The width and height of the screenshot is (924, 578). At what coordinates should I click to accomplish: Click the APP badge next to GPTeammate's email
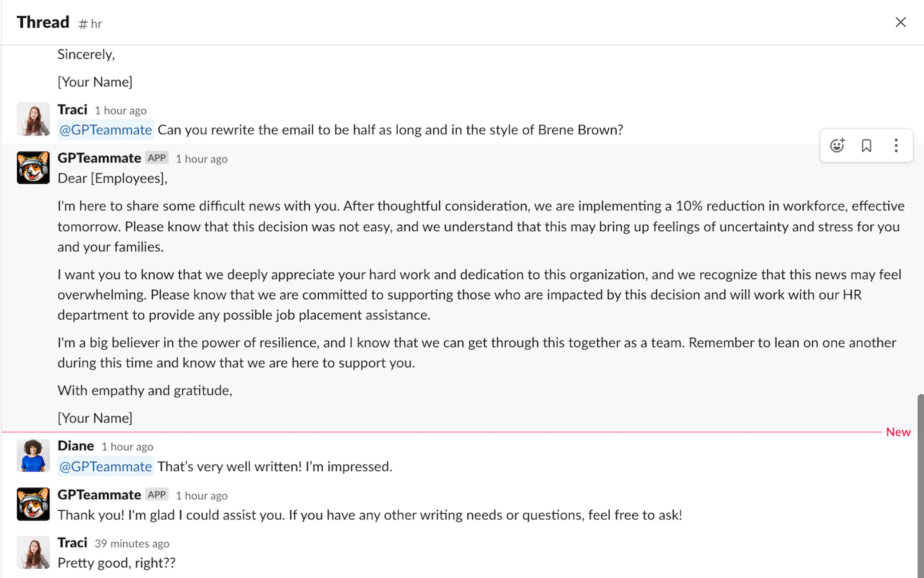point(157,158)
